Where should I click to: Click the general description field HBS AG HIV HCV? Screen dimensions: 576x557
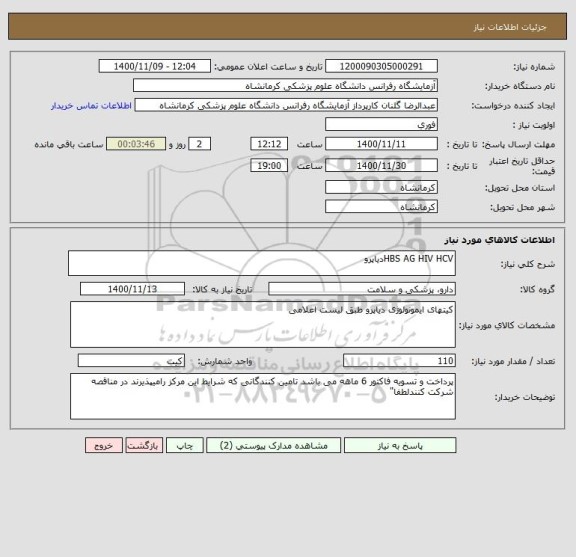pyautogui.click(x=262, y=263)
